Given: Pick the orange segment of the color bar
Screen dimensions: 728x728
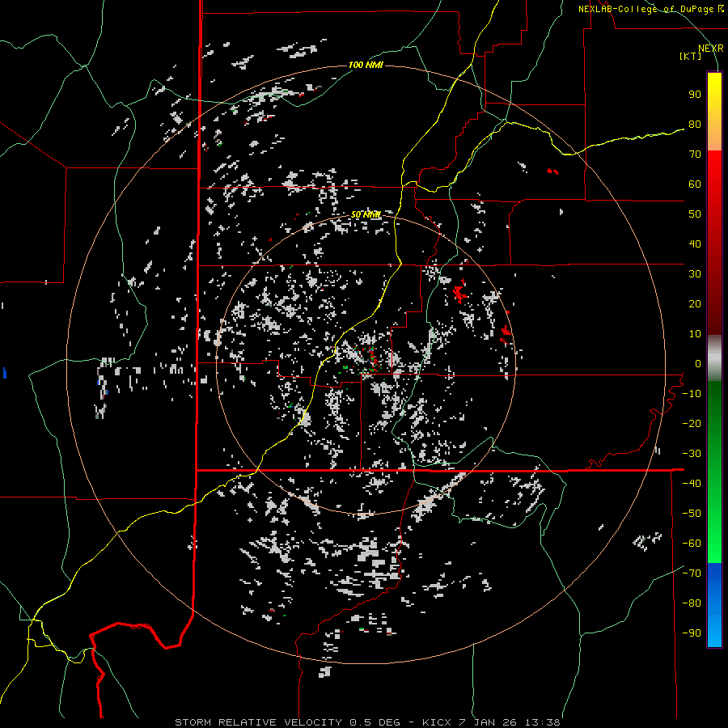Looking at the screenshot, I should coord(714,136).
